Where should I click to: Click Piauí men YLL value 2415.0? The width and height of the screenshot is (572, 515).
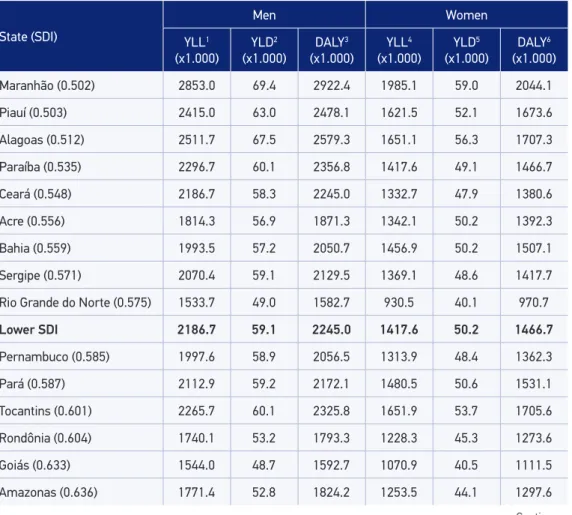click(197, 113)
